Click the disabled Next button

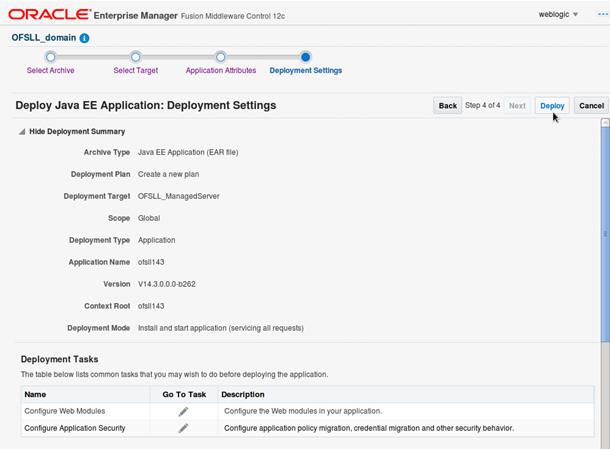517,106
